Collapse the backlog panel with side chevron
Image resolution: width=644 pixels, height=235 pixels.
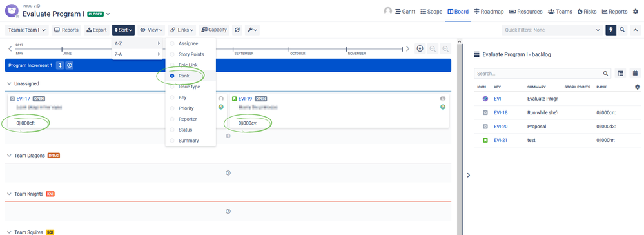(469, 176)
